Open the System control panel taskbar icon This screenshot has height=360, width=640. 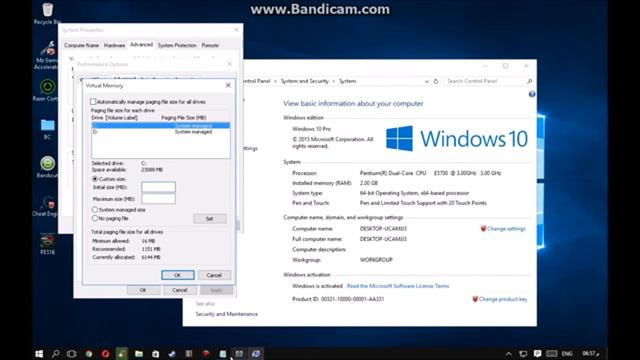(x=256, y=353)
